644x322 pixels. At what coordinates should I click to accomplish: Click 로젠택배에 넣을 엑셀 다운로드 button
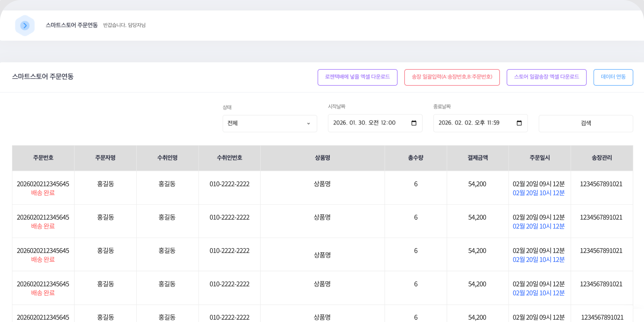(x=357, y=77)
